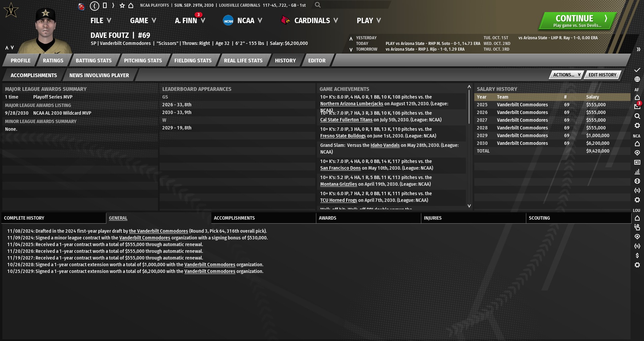This screenshot has height=341, width=644.
Task: Click the player waving icon under LOU
Action: [x=637, y=227]
